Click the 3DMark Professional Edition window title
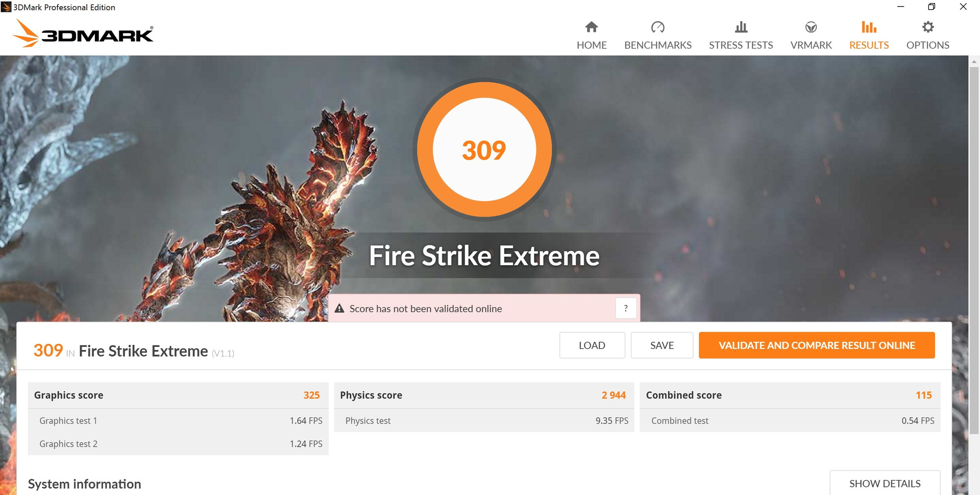The height and width of the screenshot is (495, 980). point(64,7)
